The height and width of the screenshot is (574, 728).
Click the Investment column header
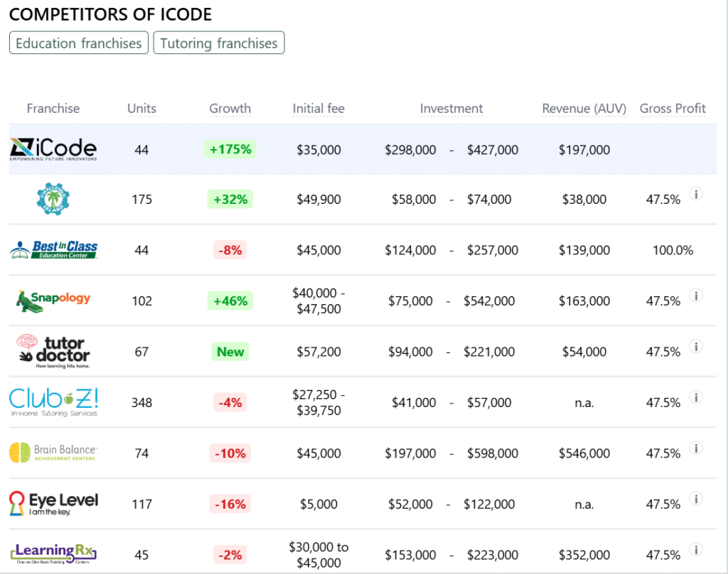(451, 108)
